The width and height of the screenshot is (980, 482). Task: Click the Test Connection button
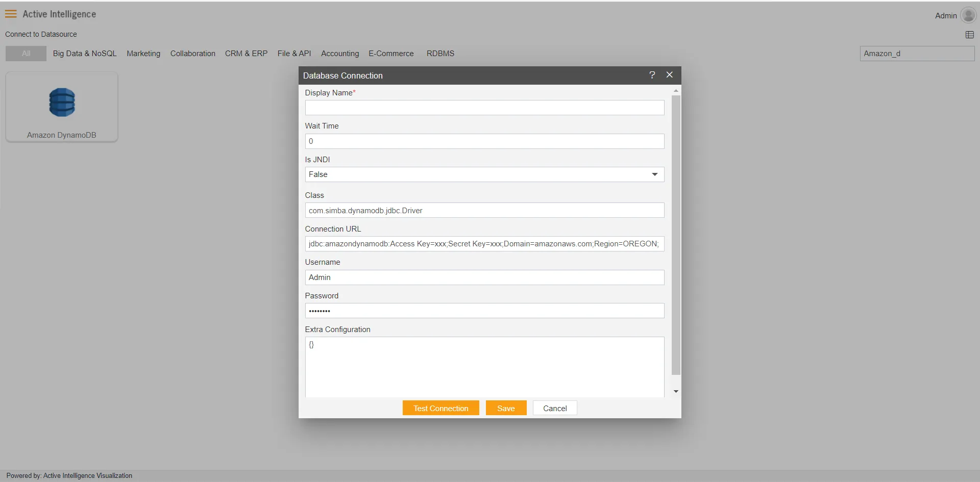click(x=441, y=408)
